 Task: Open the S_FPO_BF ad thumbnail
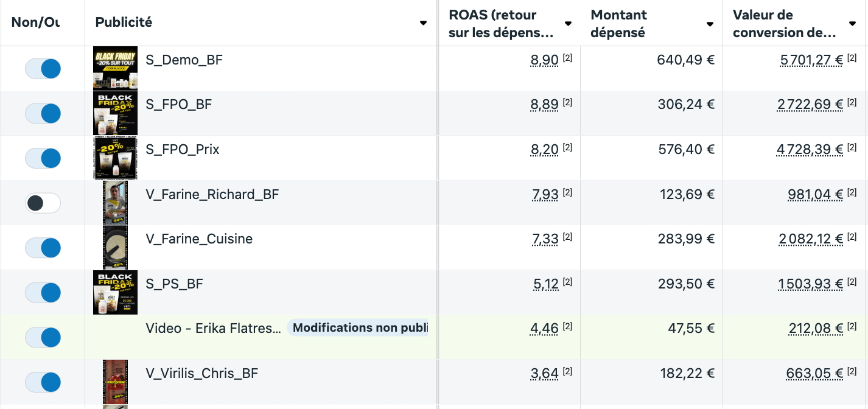(115, 113)
